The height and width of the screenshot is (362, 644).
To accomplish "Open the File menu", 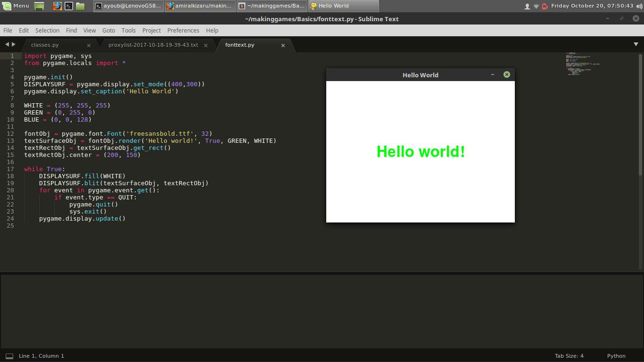I will (8, 30).
